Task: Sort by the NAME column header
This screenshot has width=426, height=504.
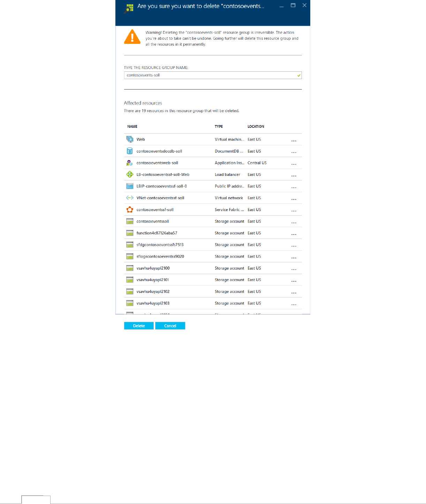Action: [132, 126]
